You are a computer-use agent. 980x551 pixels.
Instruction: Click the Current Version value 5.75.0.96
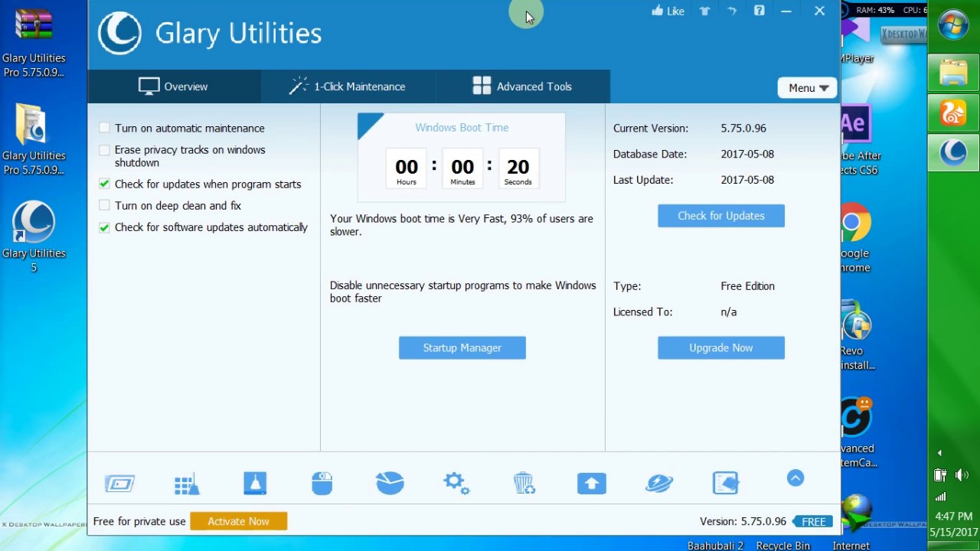pos(743,128)
